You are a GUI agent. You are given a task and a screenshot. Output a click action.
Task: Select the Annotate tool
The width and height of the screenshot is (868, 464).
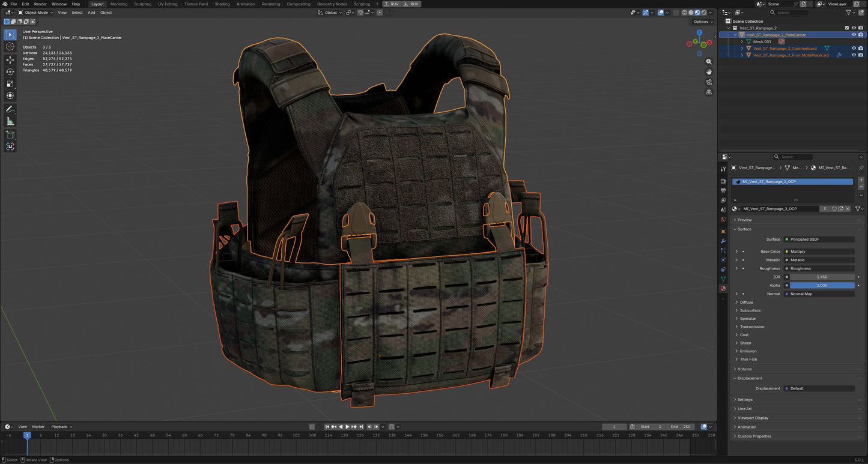(10, 109)
